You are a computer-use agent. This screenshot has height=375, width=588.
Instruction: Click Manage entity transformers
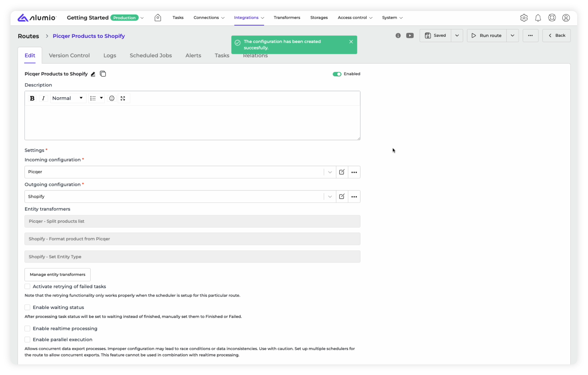[x=57, y=275]
